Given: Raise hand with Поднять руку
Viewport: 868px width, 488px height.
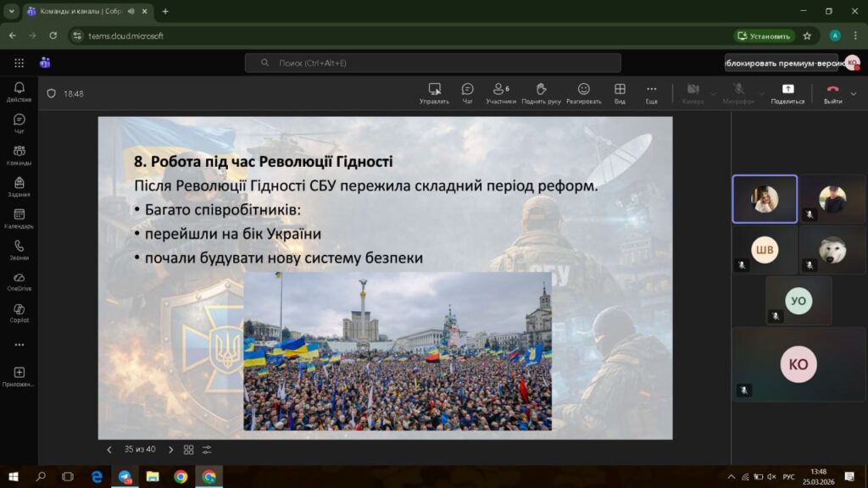Looking at the screenshot, I should [x=541, y=92].
